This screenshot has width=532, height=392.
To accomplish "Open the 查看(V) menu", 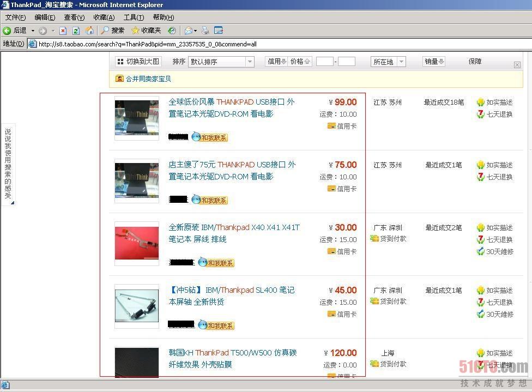I will [74, 17].
